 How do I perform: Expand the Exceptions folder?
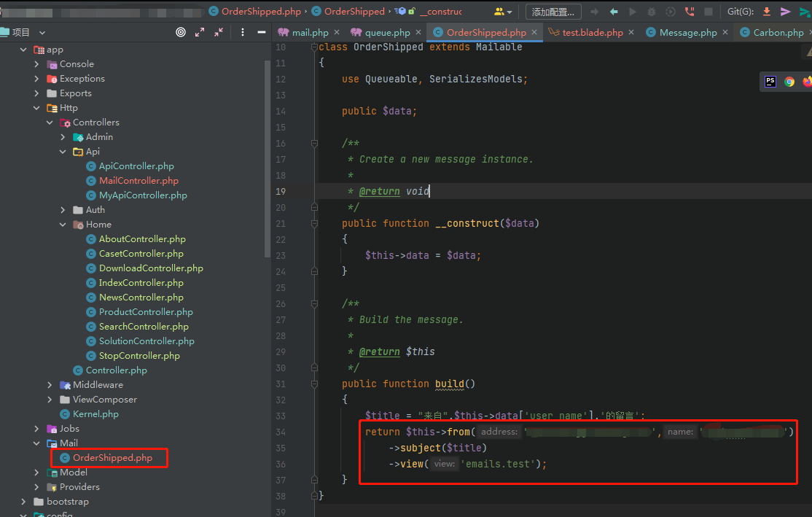[x=36, y=79]
